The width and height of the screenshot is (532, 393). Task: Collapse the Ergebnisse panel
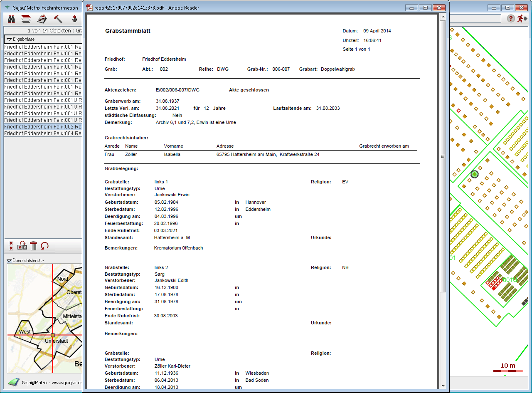pos(9,39)
